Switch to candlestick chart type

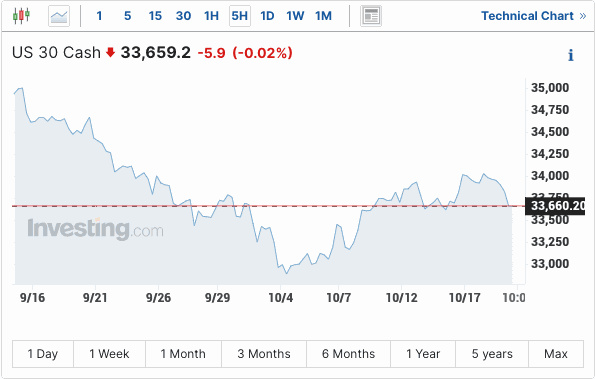tap(21, 16)
